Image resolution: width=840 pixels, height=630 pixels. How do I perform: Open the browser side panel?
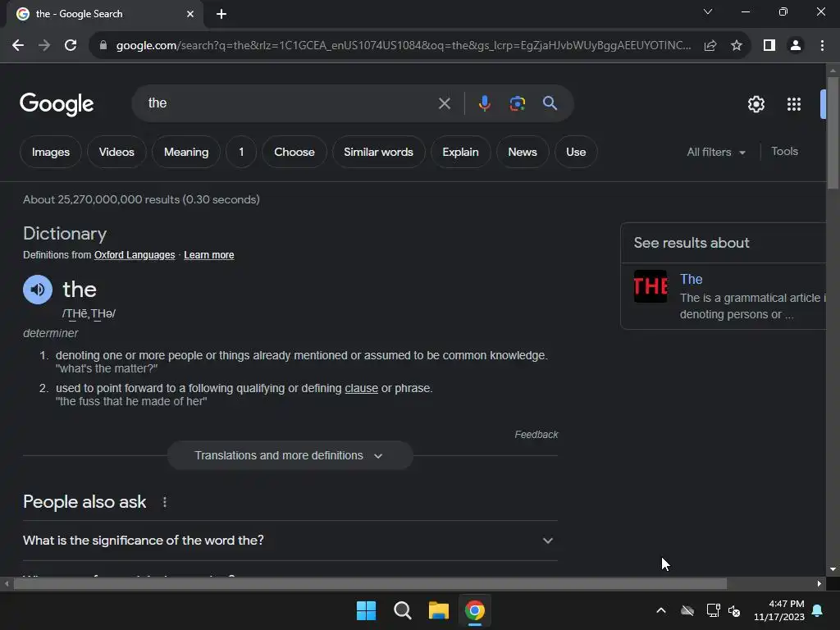[769, 46]
